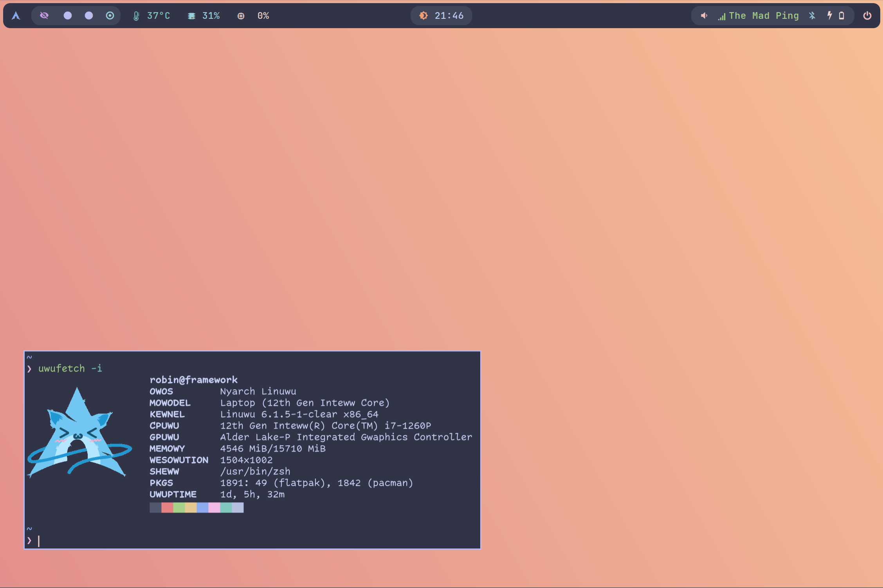Image resolution: width=883 pixels, height=588 pixels.
Task: Click the 37°C temperature reading
Action: pyautogui.click(x=159, y=16)
